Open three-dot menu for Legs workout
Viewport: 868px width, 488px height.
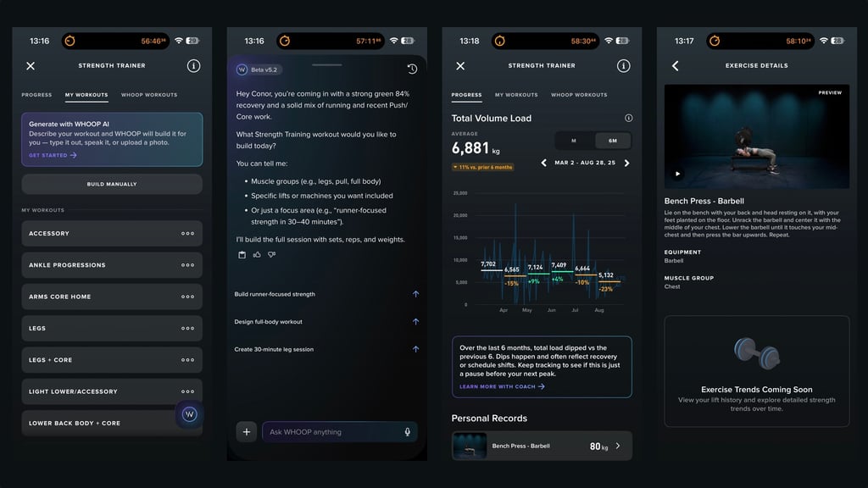pyautogui.click(x=187, y=328)
